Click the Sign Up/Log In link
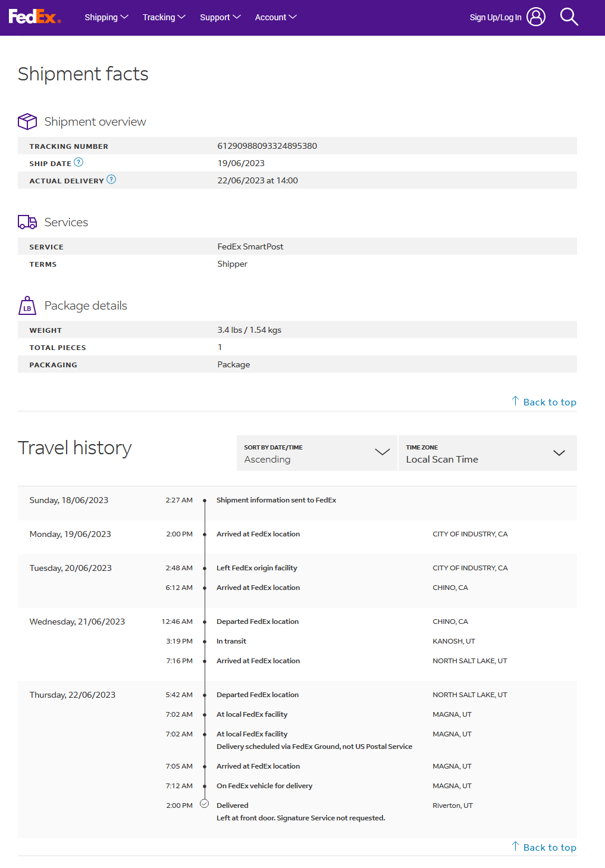 tap(495, 17)
